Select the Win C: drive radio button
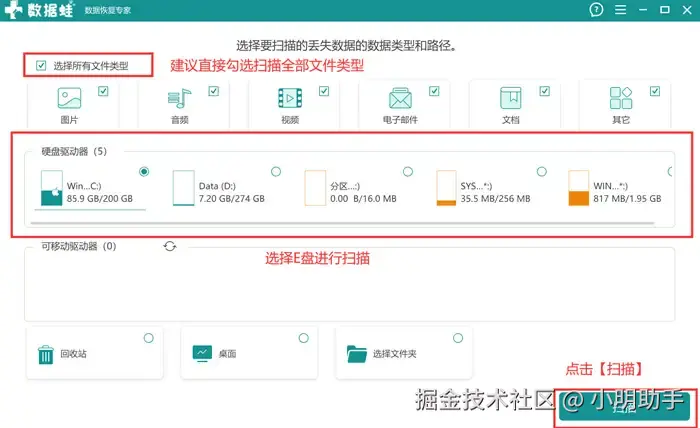Image resolution: width=700 pixels, height=428 pixels. click(144, 171)
